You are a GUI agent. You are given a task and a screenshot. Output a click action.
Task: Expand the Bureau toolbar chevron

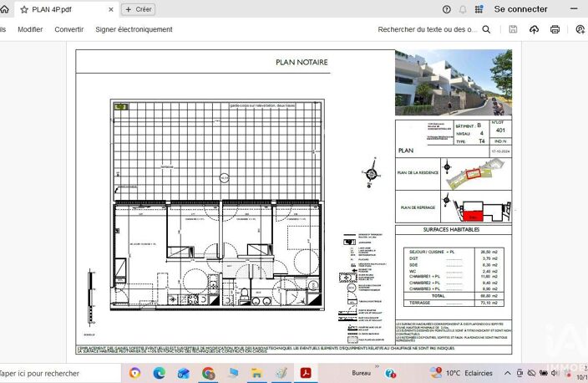pyautogui.click(x=377, y=366)
